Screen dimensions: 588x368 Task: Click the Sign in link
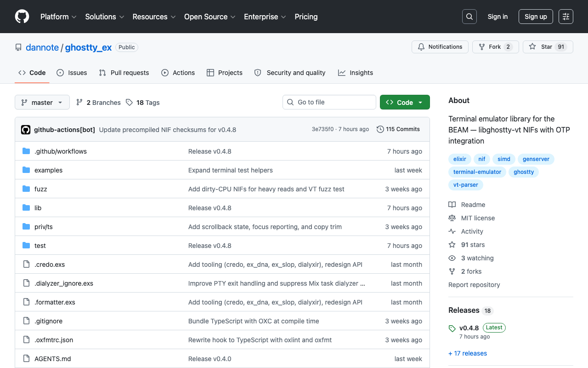click(498, 17)
